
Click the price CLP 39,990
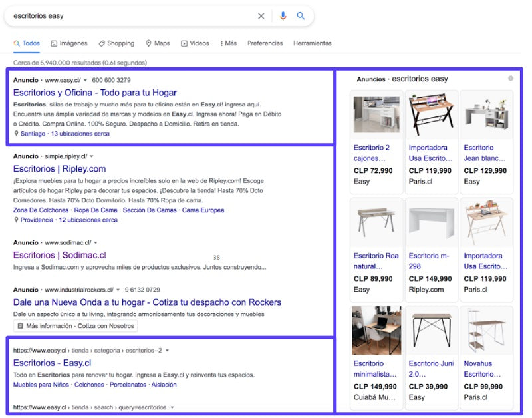click(x=428, y=387)
